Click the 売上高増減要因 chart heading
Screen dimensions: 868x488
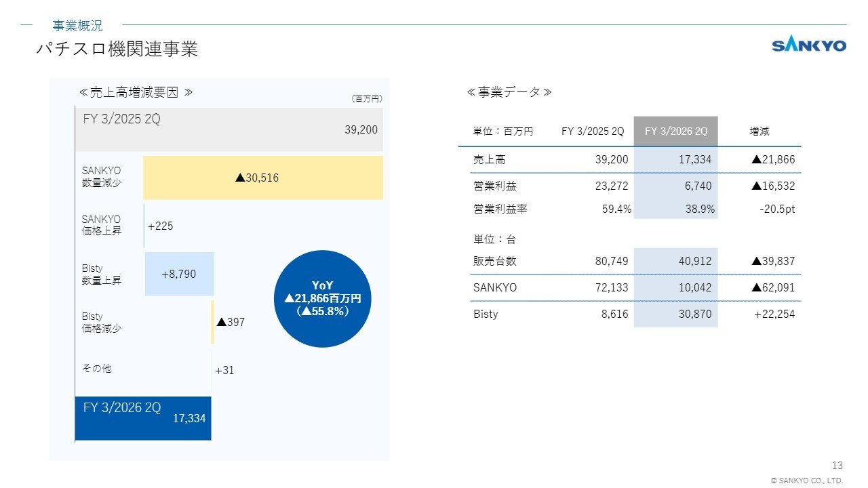(136, 92)
